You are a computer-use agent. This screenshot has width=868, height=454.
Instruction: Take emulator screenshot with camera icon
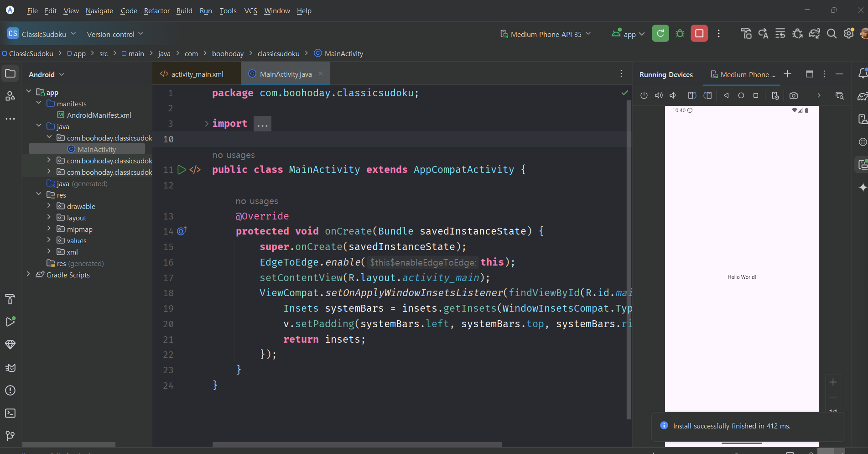pos(794,95)
